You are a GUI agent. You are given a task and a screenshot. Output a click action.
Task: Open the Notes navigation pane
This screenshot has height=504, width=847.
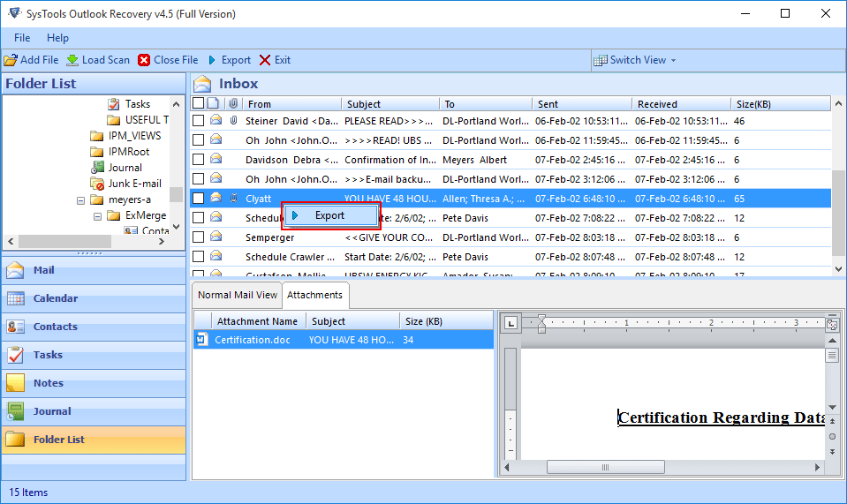point(94,382)
